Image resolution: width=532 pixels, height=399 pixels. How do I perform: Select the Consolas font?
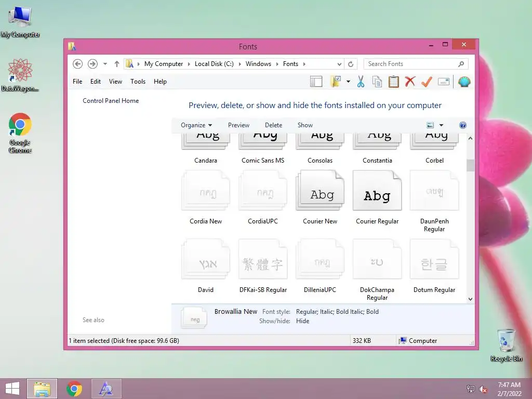point(320,148)
